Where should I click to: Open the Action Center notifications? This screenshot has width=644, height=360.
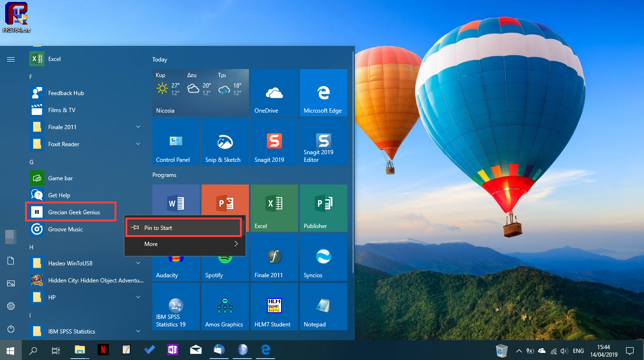point(630,351)
